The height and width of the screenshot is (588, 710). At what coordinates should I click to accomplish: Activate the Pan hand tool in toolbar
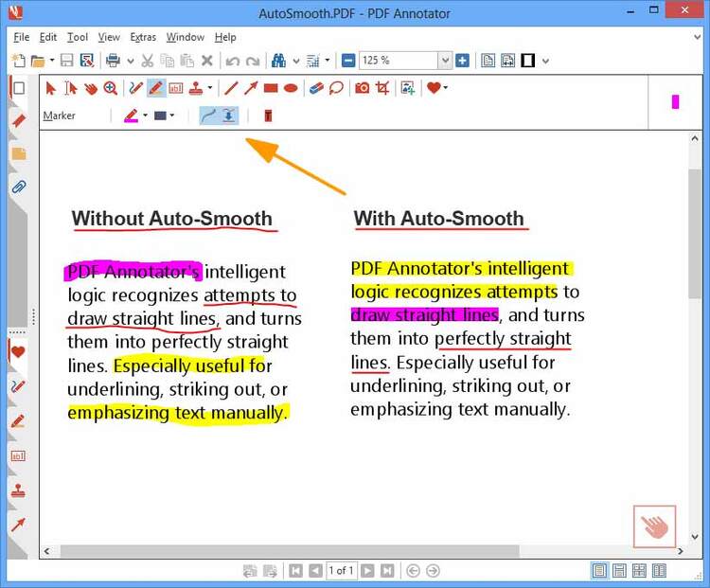pos(91,88)
